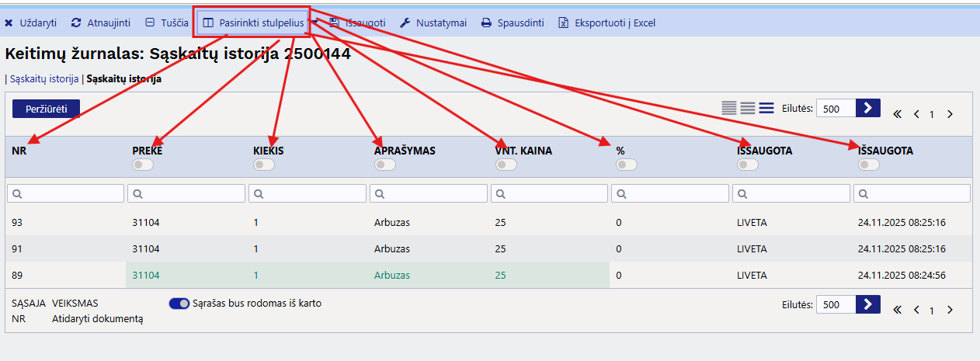Click the APRAŠYMAS column search field

(429, 193)
